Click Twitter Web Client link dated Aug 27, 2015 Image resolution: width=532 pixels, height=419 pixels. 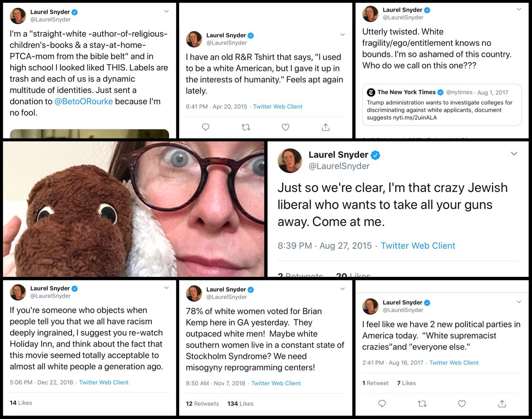tap(418, 246)
